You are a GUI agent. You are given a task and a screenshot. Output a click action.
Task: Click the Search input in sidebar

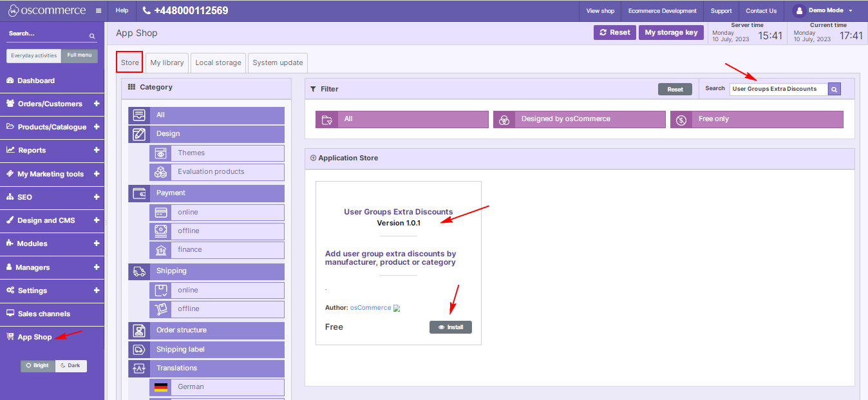pos(48,33)
